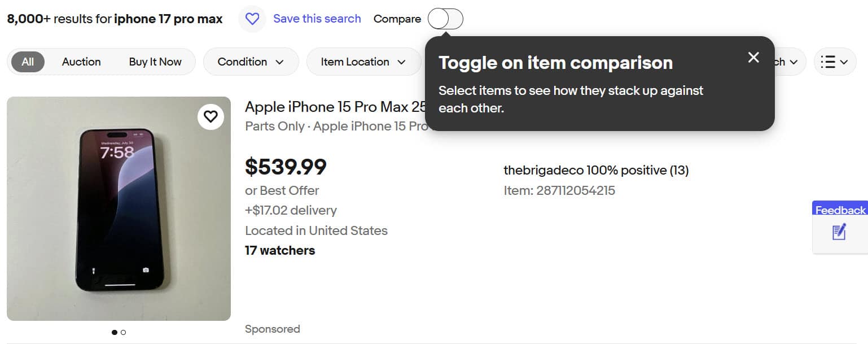Open seller thebrigadeco's profile
868x344 pixels.
pyautogui.click(x=543, y=170)
